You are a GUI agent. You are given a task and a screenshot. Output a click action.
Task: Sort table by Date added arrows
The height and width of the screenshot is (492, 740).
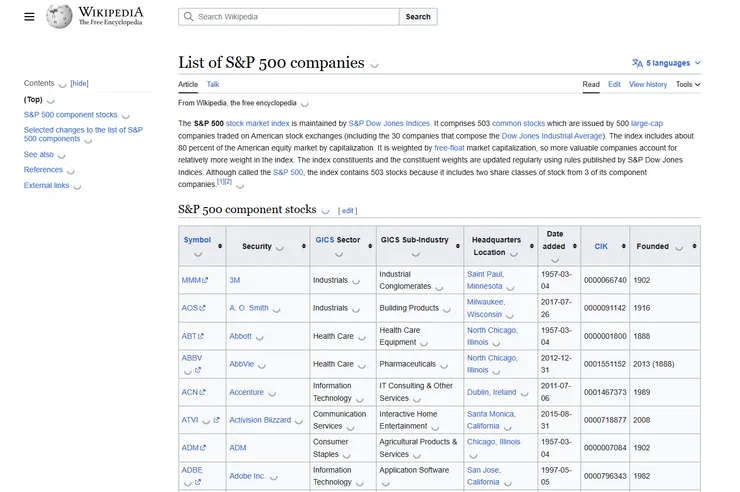tap(574, 246)
